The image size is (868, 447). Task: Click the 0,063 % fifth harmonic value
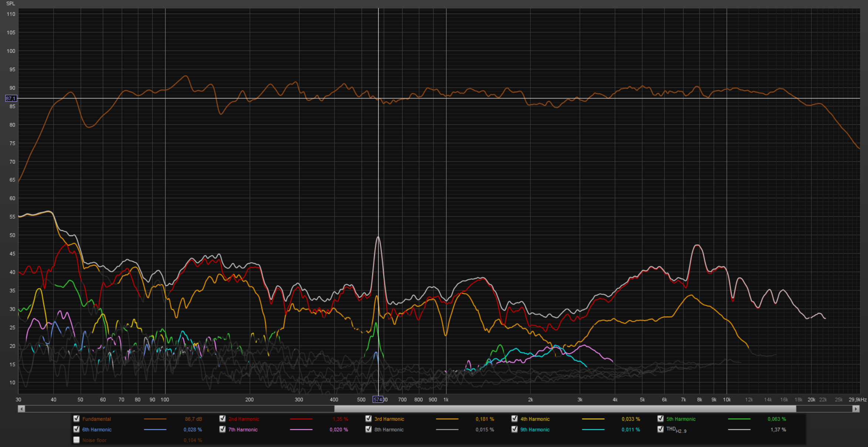(x=777, y=419)
